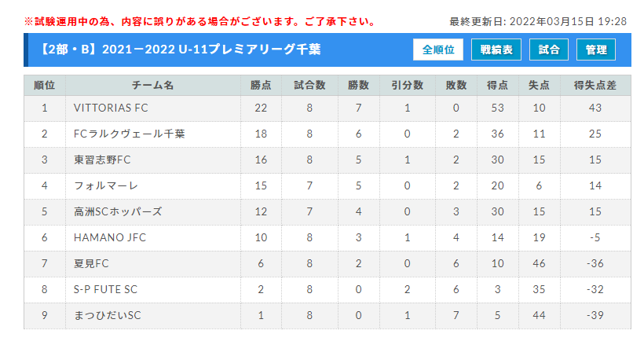Click the 引分数 column header
644x345 pixels.
407,85
